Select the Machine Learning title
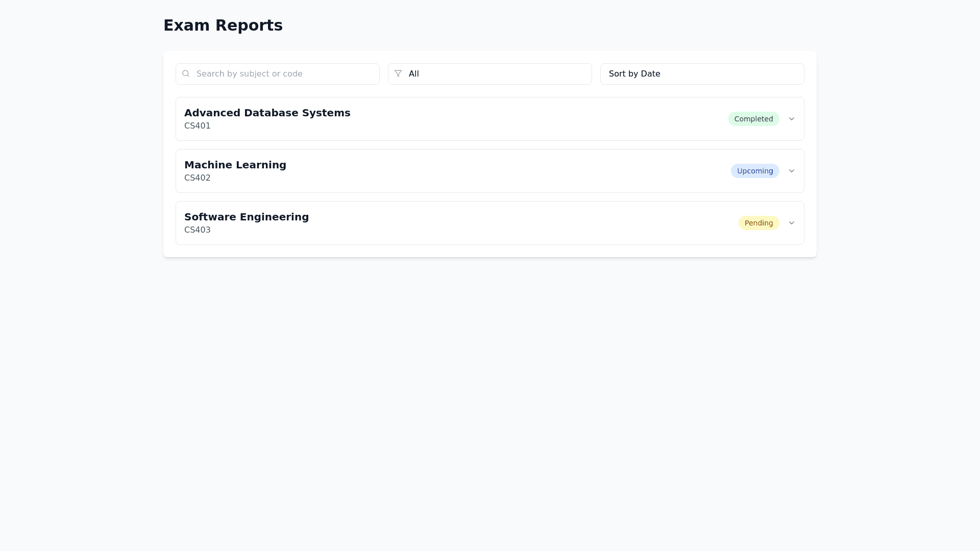The width and height of the screenshot is (980, 551). click(235, 165)
